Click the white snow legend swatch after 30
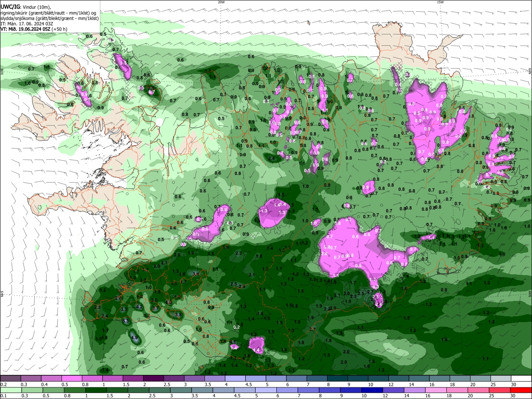The width and height of the screenshot is (532, 399). (522, 379)
